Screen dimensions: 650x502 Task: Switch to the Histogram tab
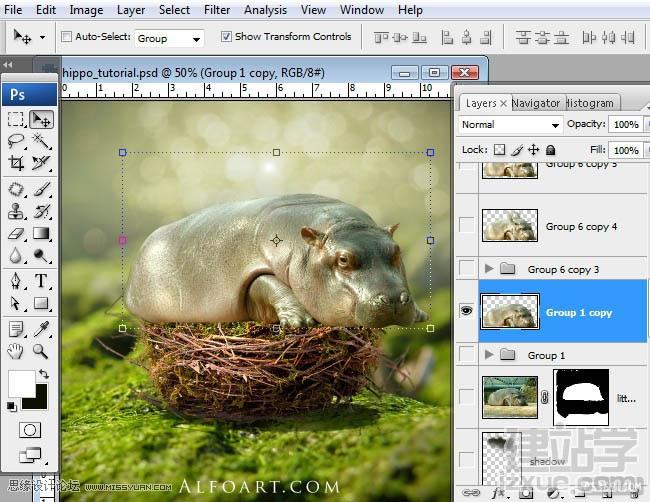point(590,103)
